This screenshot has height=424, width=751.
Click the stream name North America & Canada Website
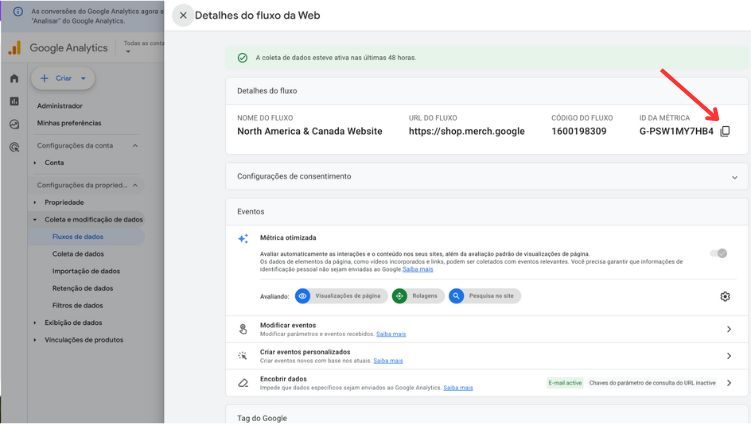point(310,131)
